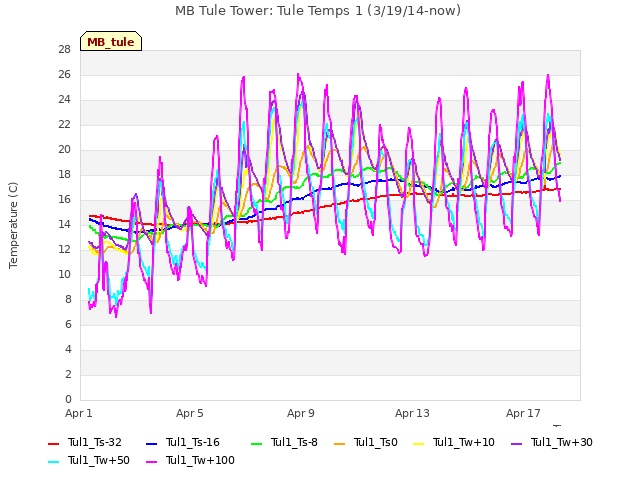Image resolution: width=640 pixels, height=480 pixels.
Task: Select the Tul1_Ts-16 legend label
Action: pyautogui.click(x=193, y=442)
